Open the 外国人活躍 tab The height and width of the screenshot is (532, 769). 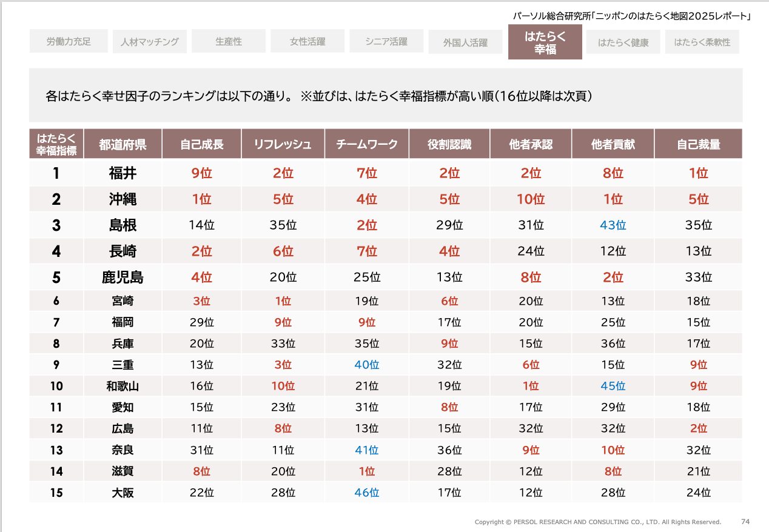[465, 42]
